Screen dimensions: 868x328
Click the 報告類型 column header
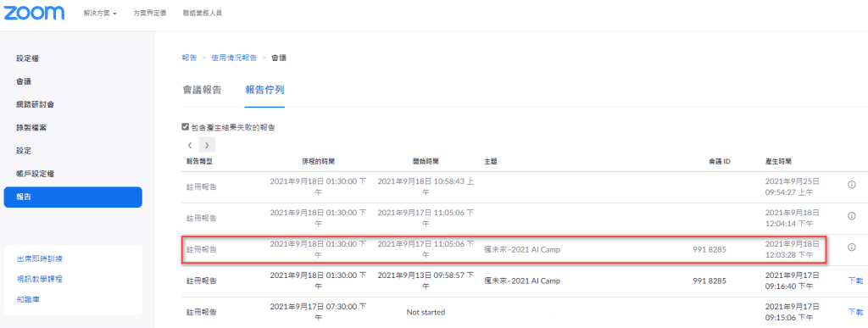[x=198, y=162]
